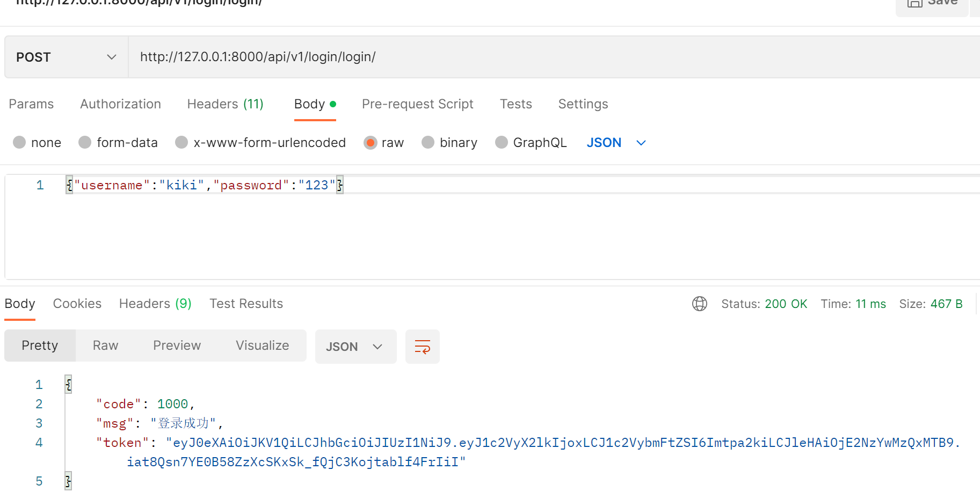Select the none body type radio
The width and height of the screenshot is (980, 492).
[x=19, y=142]
